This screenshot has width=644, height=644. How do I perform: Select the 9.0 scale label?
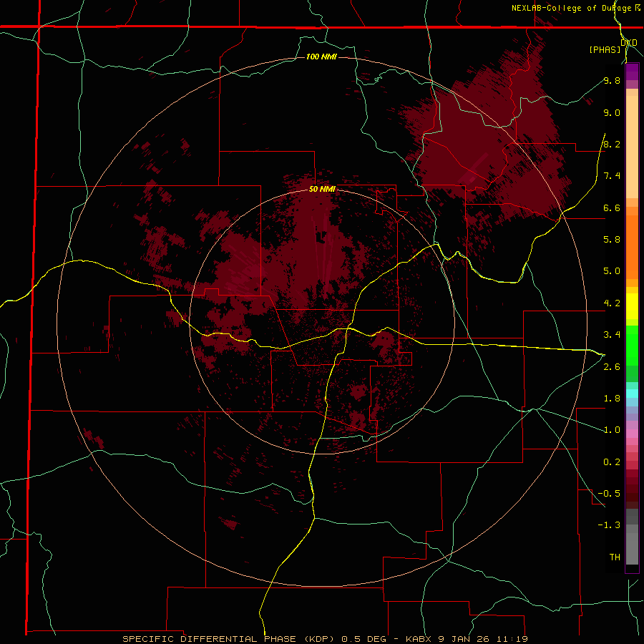[612, 112]
